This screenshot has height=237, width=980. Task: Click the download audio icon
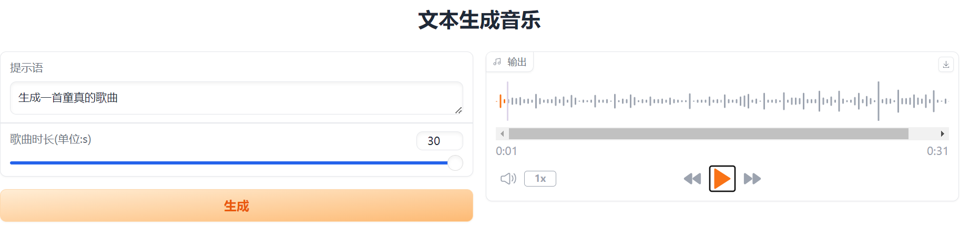point(946,65)
